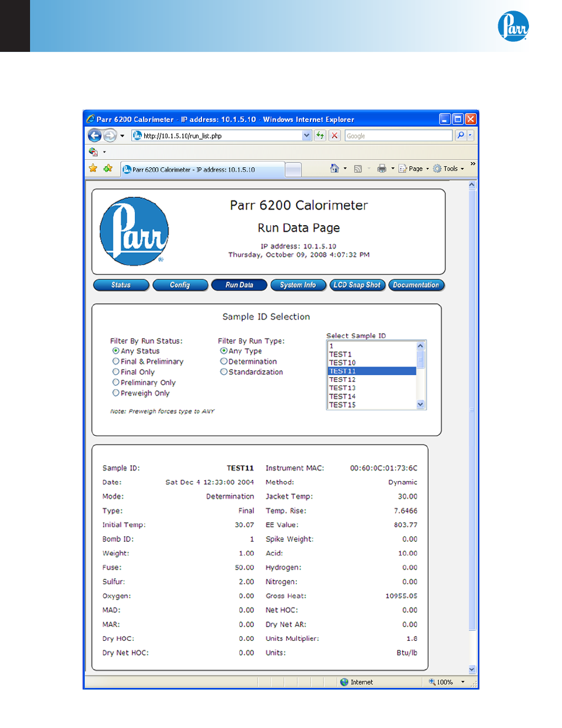This screenshot has height=728, width=562.
Task: Open the Status page
Action: tap(121, 285)
